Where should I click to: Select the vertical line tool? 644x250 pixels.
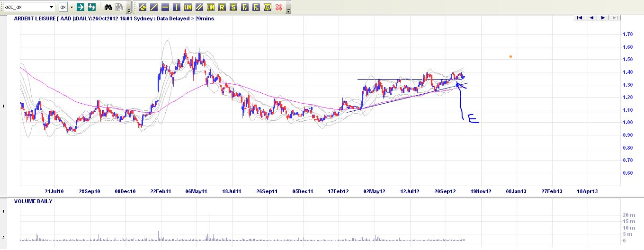(177, 7)
